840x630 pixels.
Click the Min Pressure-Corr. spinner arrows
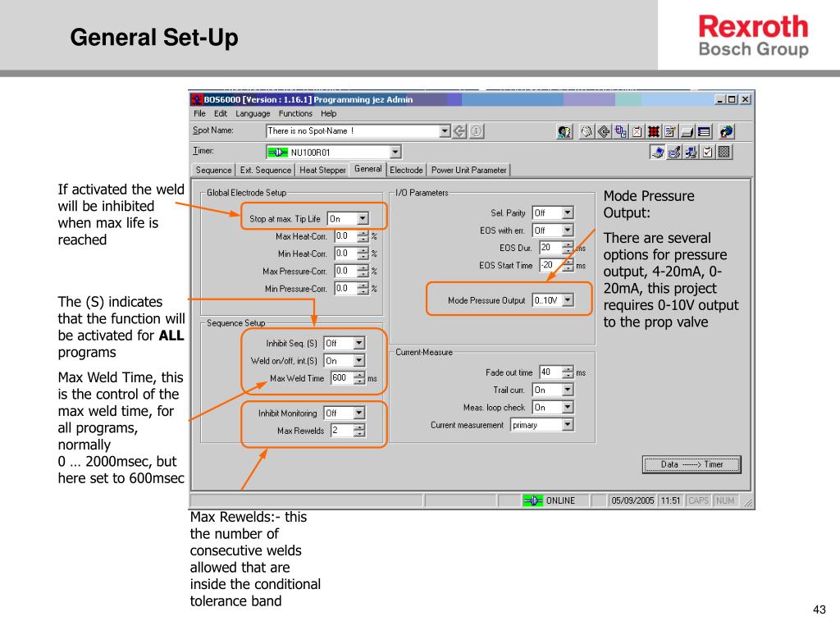pyautogui.click(x=363, y=288)
